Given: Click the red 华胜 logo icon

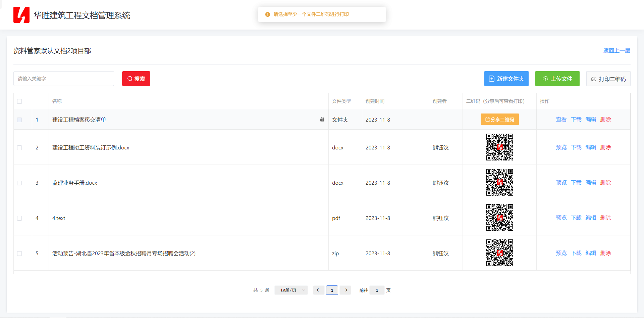Looking at the screenshot, I should point(21,15).
